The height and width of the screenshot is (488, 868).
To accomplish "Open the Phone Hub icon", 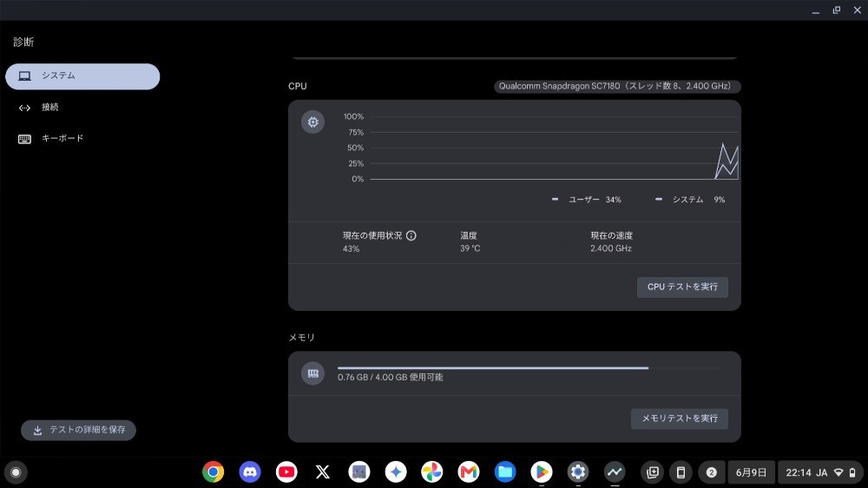I will coord(681,472).
